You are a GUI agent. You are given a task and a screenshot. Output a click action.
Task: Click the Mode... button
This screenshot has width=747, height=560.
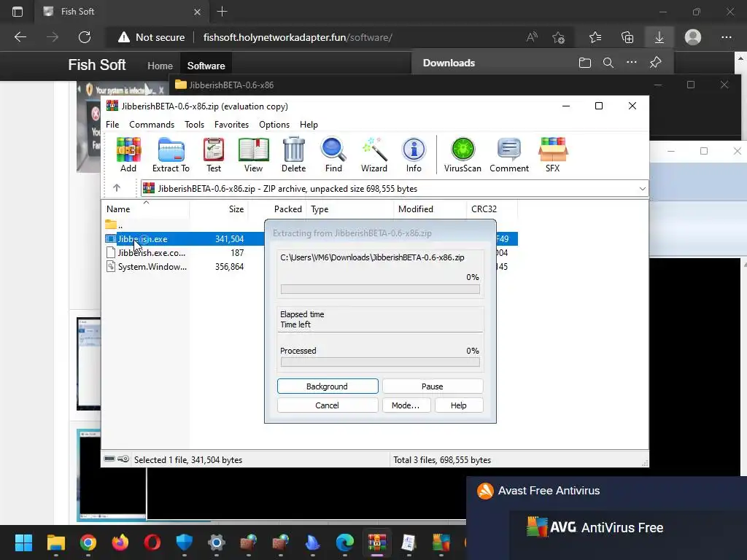point(406,405)
